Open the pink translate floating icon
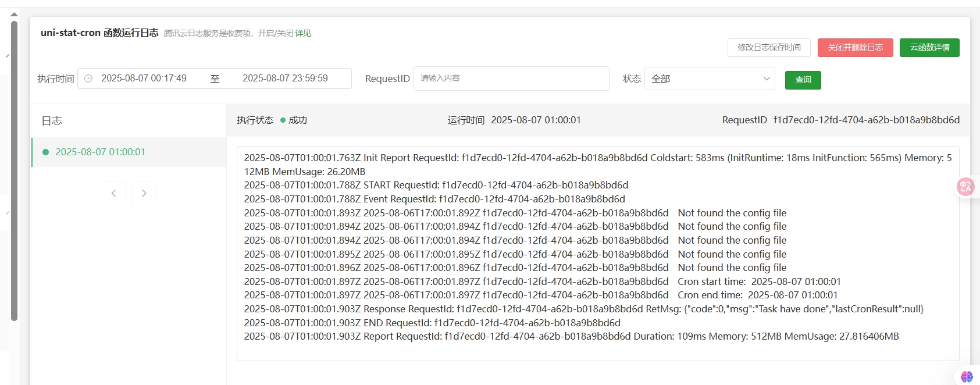 point(966,187)
